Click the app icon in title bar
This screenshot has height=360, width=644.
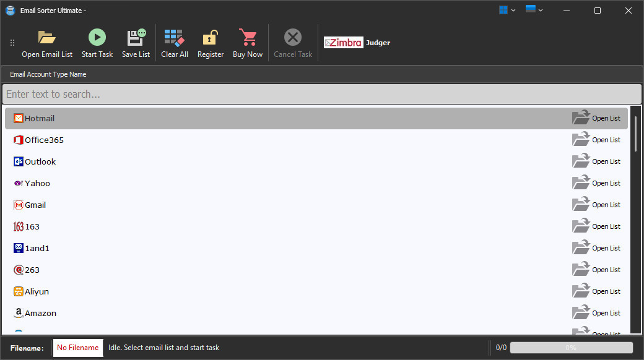pos(11,11)
